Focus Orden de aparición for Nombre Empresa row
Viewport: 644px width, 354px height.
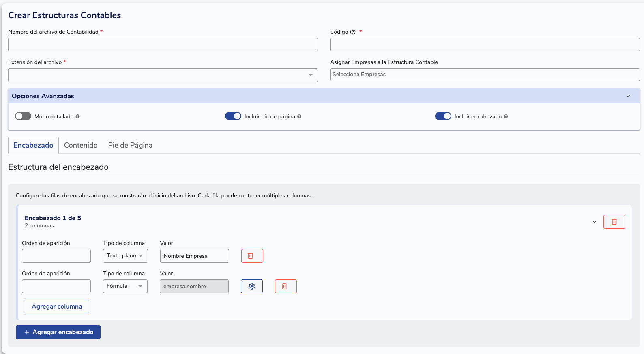56,256
